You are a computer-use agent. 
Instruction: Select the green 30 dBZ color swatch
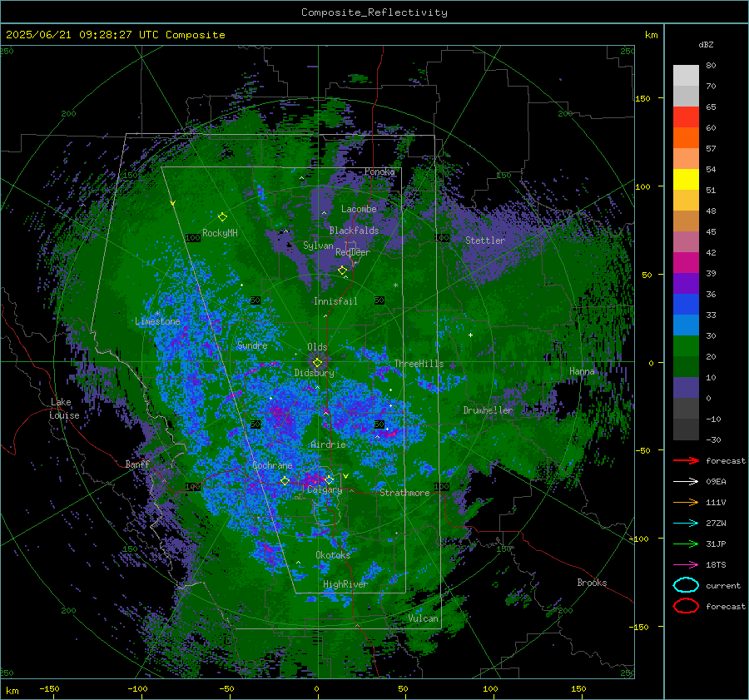[686, 345]
